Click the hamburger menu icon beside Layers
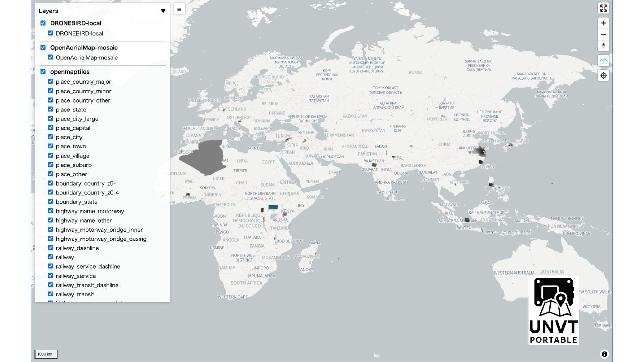 point(179,9)
